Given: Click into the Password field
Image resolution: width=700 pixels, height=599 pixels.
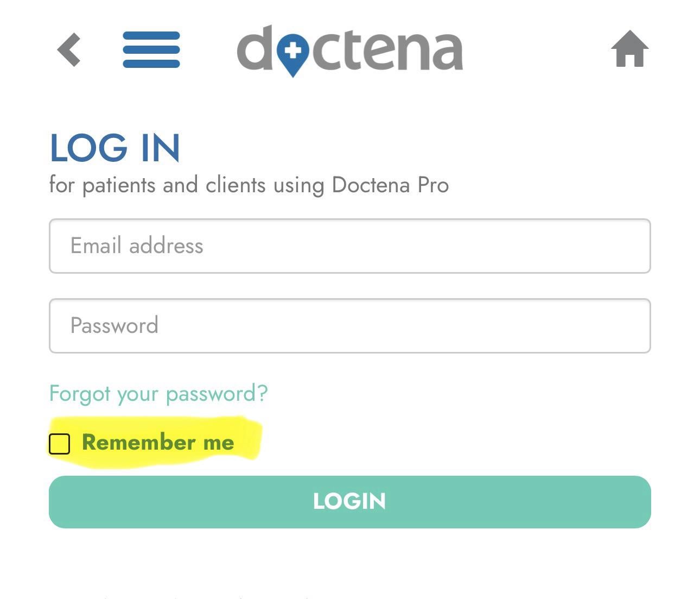Looking at the screenshot, I should [349, 326].
